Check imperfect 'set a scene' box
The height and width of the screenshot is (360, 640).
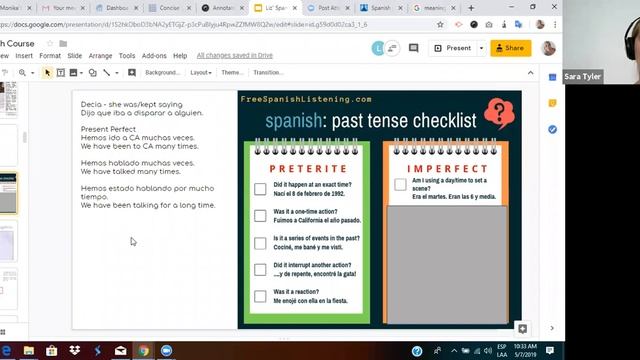[x=400, y=184]
